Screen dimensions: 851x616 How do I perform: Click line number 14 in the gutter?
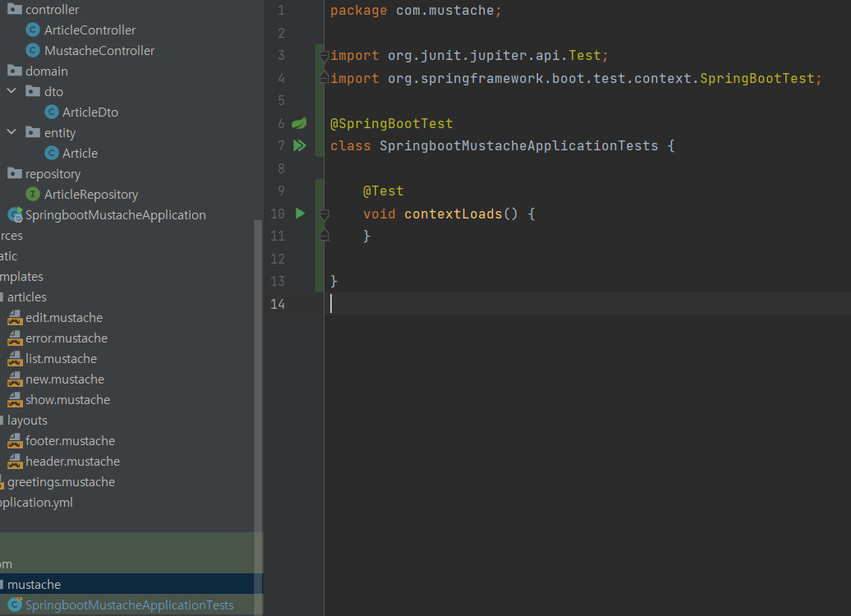pyautogui.click(x=278, y=304)
